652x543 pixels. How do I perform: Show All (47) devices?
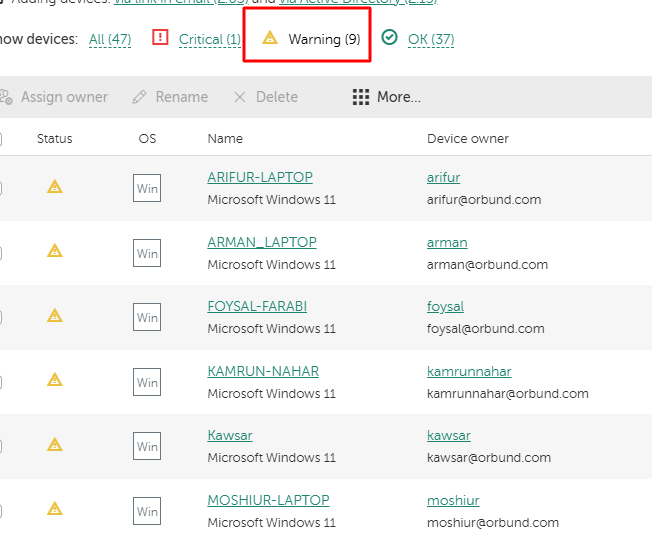110,39
